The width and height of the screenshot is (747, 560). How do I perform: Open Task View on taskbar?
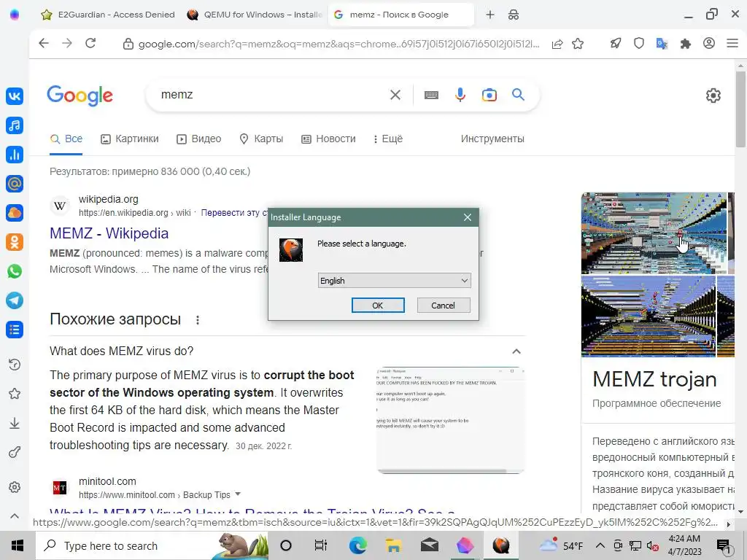321,545
